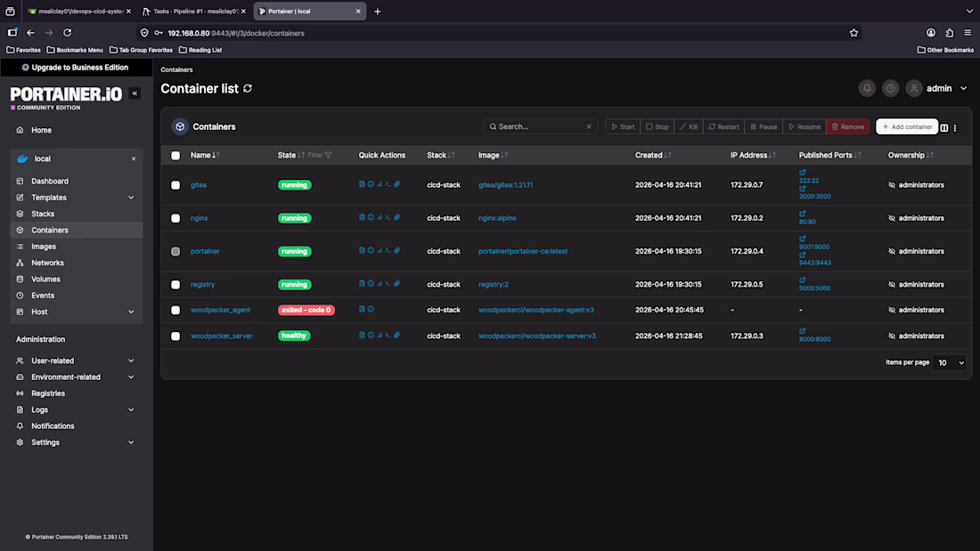The image size is (980, 551).
Task: Open Favorites bookmarks folder
Action: pos(24,50)
